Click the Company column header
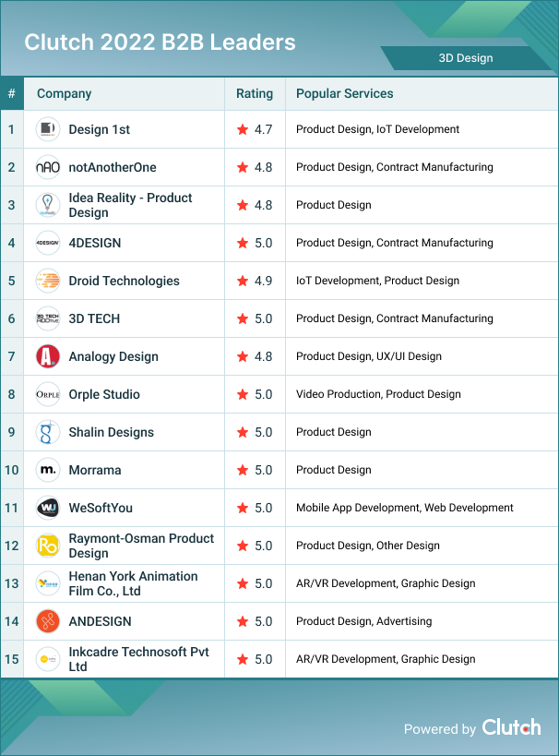This screenshot has height=756, width=559. pyautogui.click(x=65, y=93)
